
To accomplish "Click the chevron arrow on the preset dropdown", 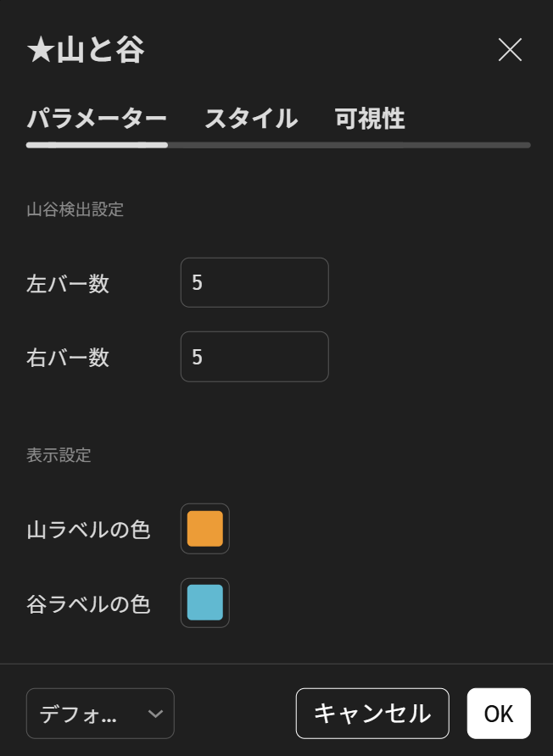I will [155, 714].
